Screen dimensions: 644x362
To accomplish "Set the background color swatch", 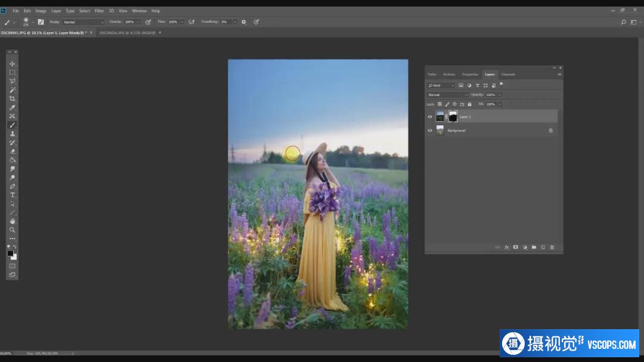I will (14, 257).
